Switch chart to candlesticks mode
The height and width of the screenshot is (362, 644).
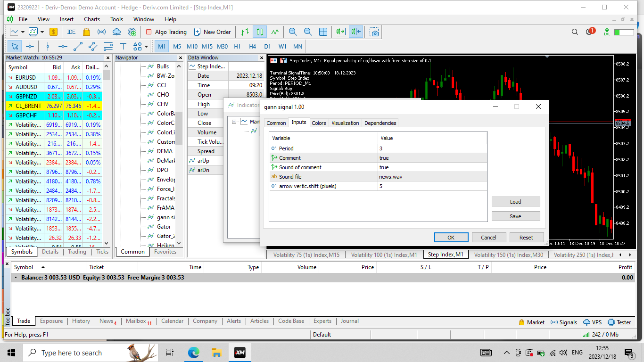pyautogui.click(x=260, y=32)
